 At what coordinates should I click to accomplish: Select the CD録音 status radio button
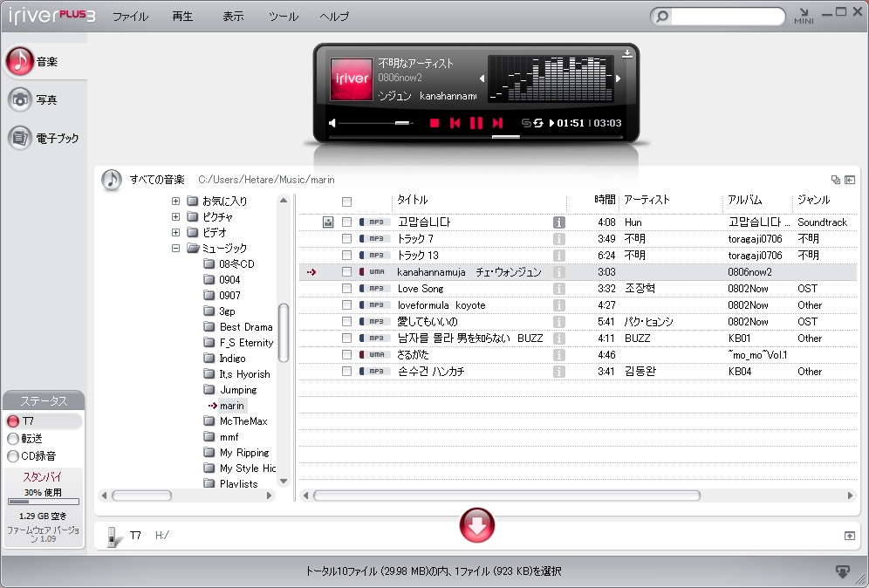click(x=13, y=456)
